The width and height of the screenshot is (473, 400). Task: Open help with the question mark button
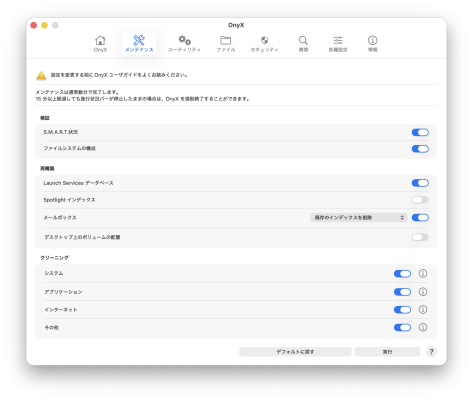coord(431,352)
